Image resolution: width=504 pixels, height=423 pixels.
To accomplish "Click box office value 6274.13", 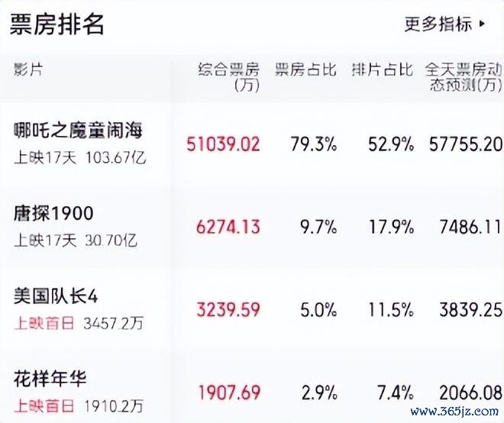I will pos(228,227).
